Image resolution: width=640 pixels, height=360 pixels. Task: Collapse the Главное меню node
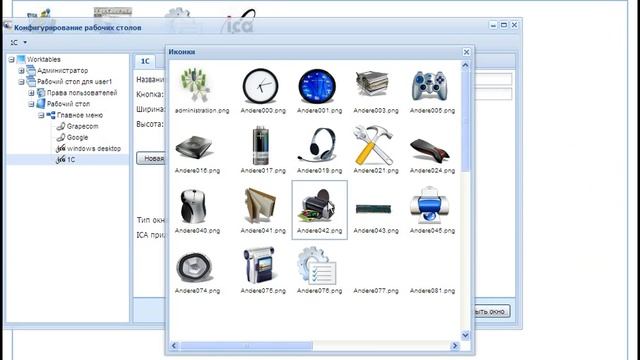[41, 116]
